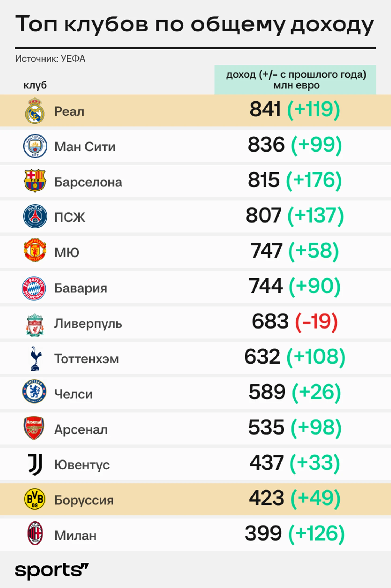Select the Bayern Munich logo
Screen dimensions: 391x588
click(34, 288)
